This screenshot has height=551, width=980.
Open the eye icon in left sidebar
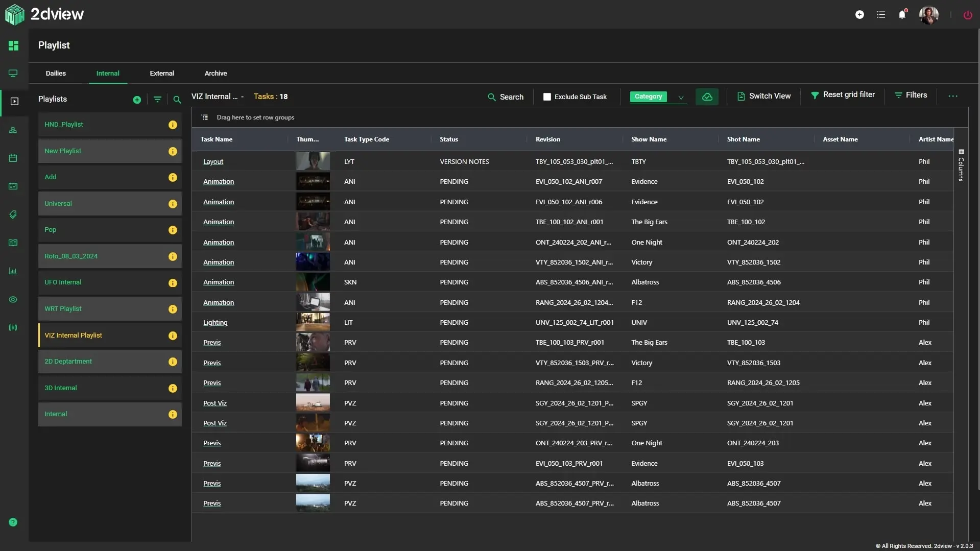13,300
